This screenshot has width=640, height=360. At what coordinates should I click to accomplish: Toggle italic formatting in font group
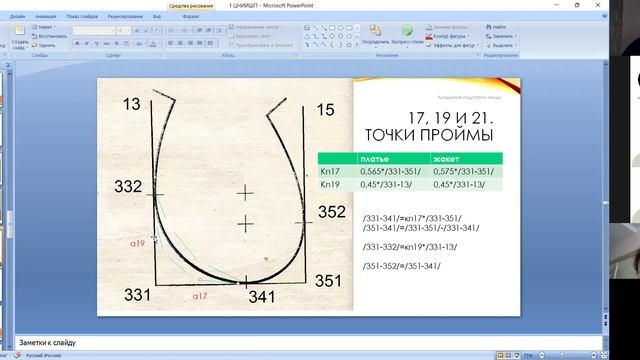pyautogui.click(x=87, y=43)
